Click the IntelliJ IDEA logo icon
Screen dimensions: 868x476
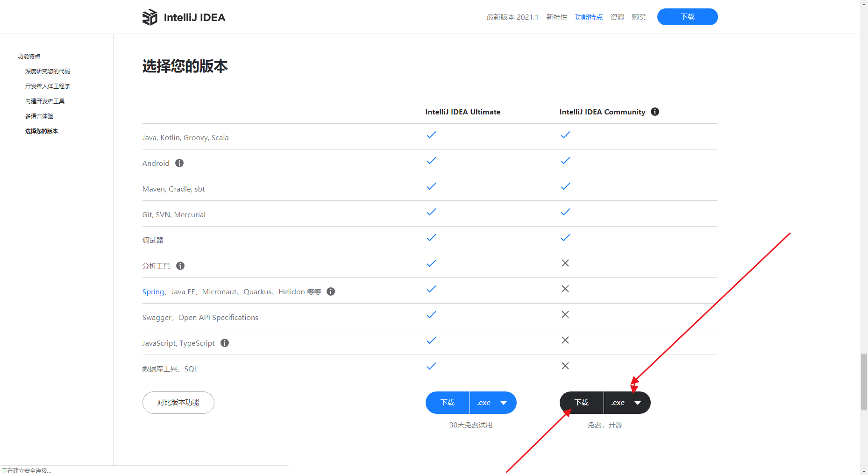[150, 17]
